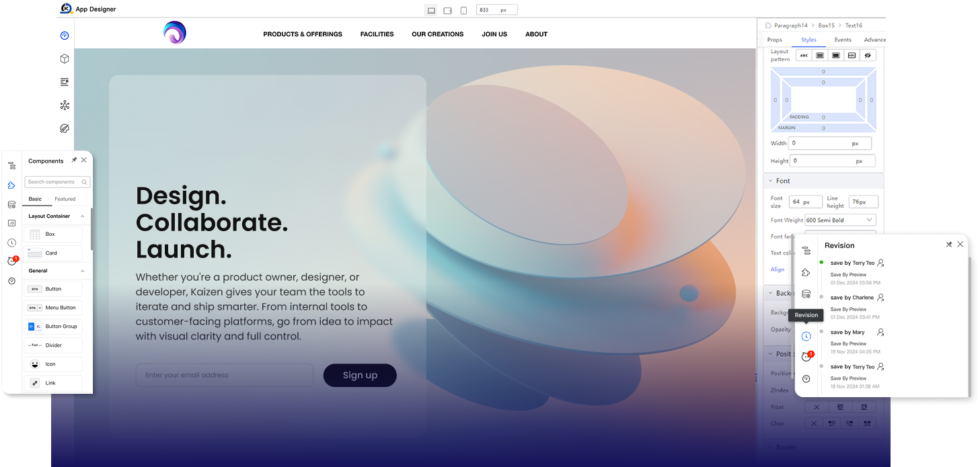Switch to tablet viewport preview
The image size is (980, 467).
coord(447,10)
